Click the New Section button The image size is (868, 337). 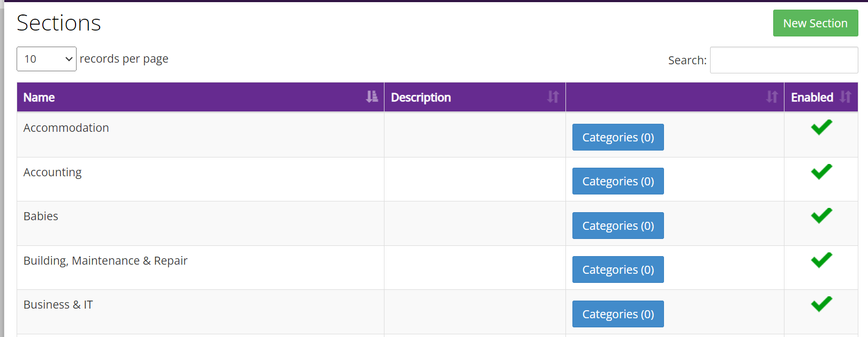[x=815, y=24]
